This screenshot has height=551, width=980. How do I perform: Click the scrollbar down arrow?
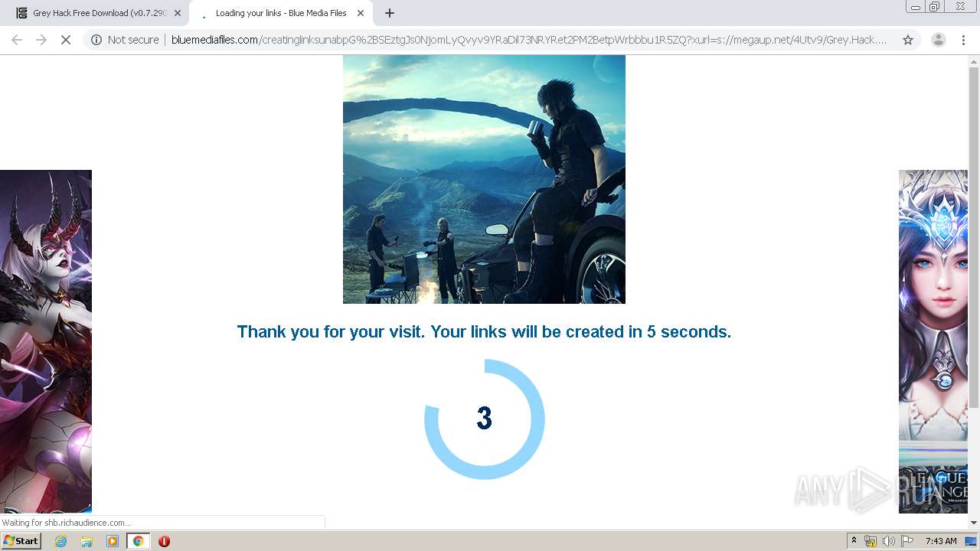click(x=974, y=523)
